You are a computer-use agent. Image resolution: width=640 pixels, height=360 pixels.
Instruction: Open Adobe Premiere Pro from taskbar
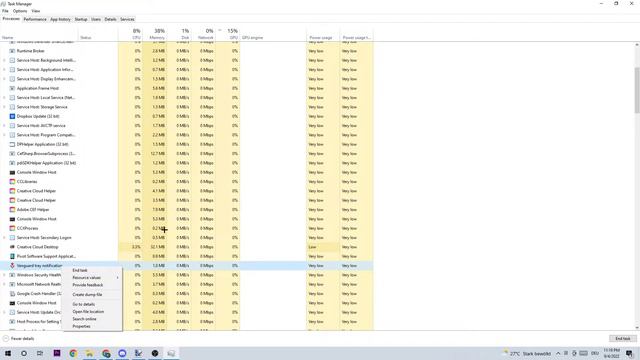click(x=57, y=353)
